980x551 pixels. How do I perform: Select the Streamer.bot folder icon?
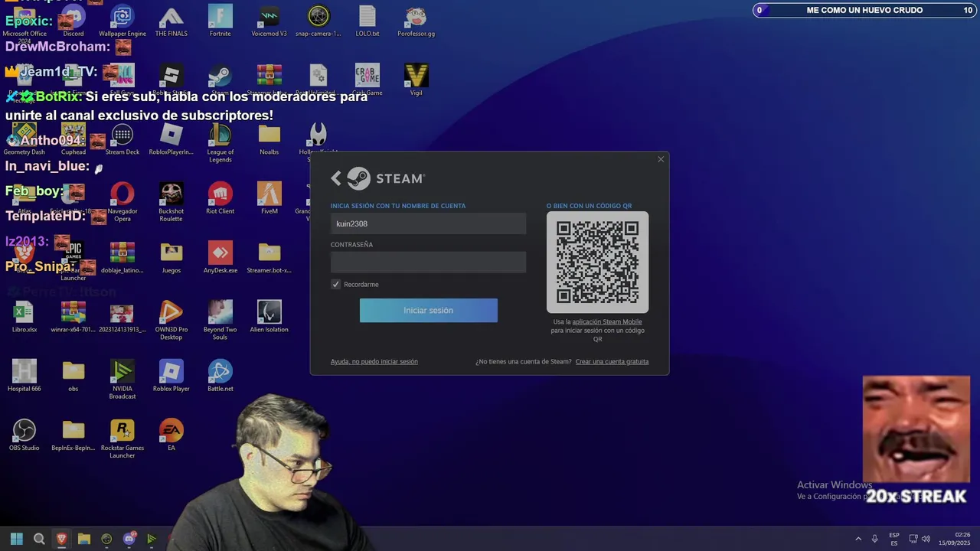point(269,257)
